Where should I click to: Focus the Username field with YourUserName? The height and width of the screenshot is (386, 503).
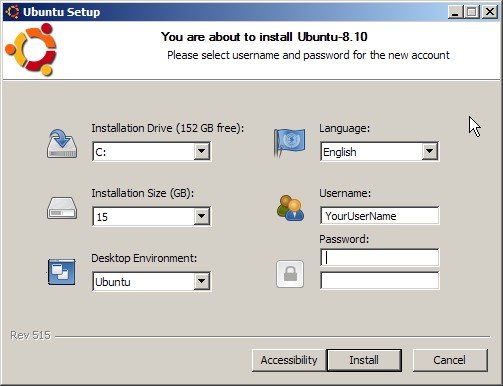click(379, 216)
